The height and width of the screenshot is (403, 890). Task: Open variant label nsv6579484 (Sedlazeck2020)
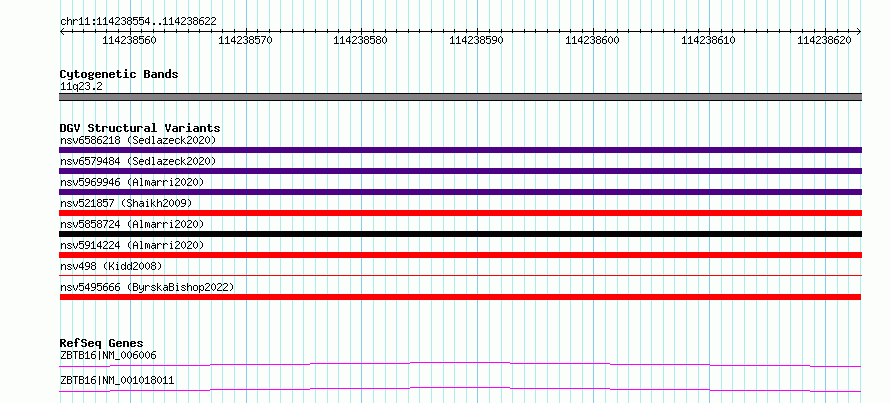[138, 161]
